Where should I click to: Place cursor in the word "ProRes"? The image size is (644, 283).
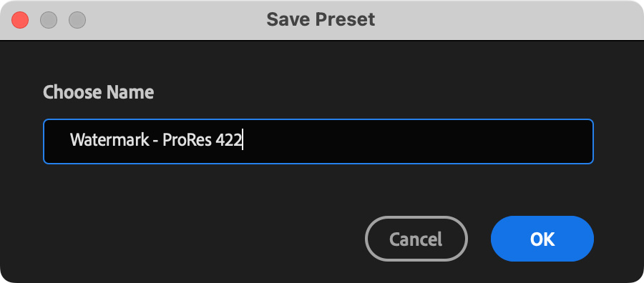pyautogui.click(x=187, y=140)
